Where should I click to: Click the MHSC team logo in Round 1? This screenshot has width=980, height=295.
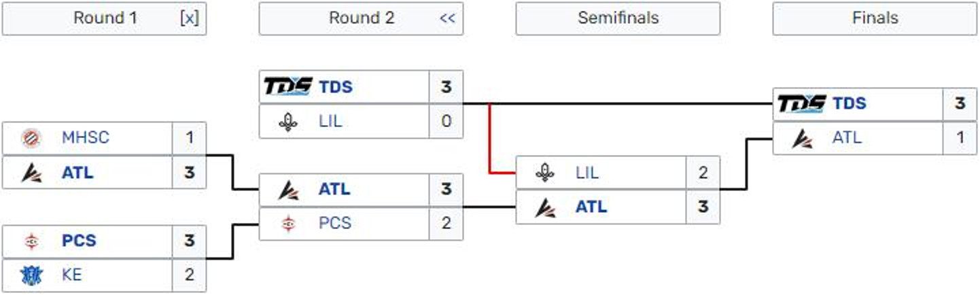[31, 138]
